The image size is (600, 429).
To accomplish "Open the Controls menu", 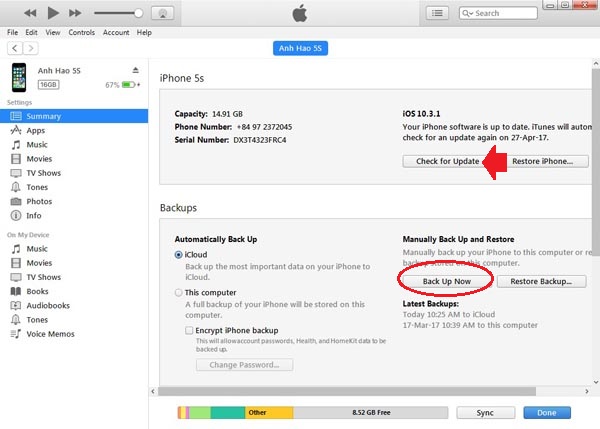I will tap(82, 33).
